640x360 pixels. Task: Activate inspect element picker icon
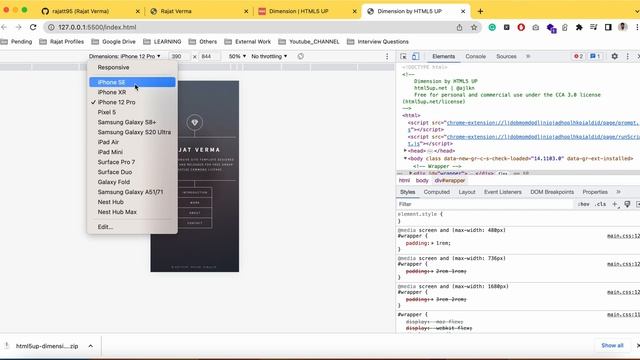click(x=403, y=56)
